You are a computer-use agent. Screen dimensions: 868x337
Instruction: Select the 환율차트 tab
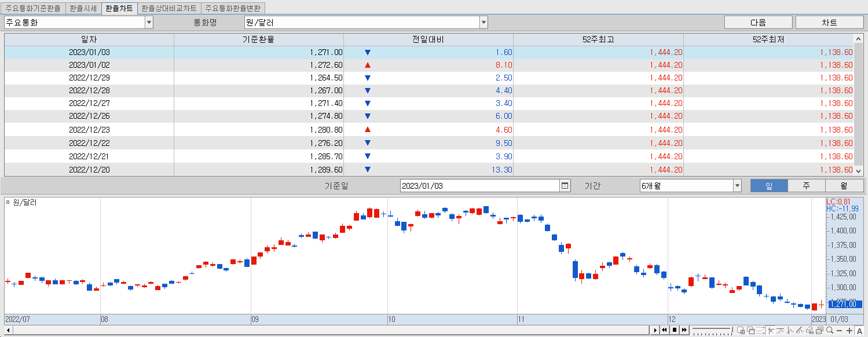tap(119, 9)
